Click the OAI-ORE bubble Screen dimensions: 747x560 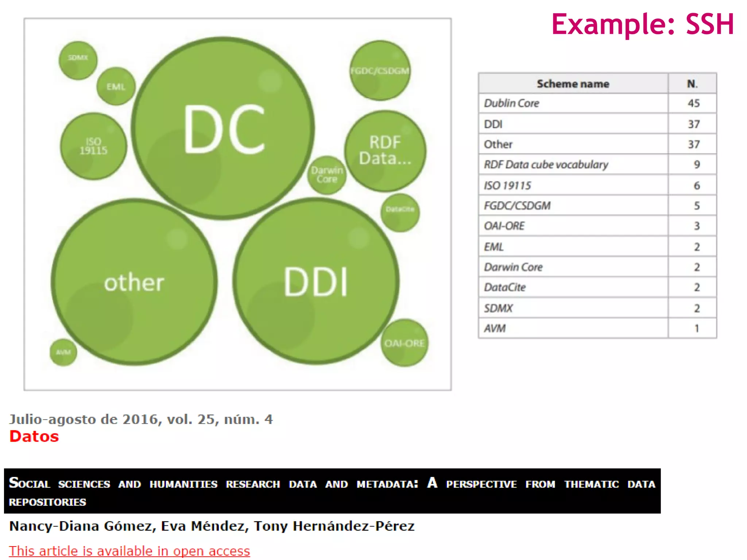coord(405,343)
